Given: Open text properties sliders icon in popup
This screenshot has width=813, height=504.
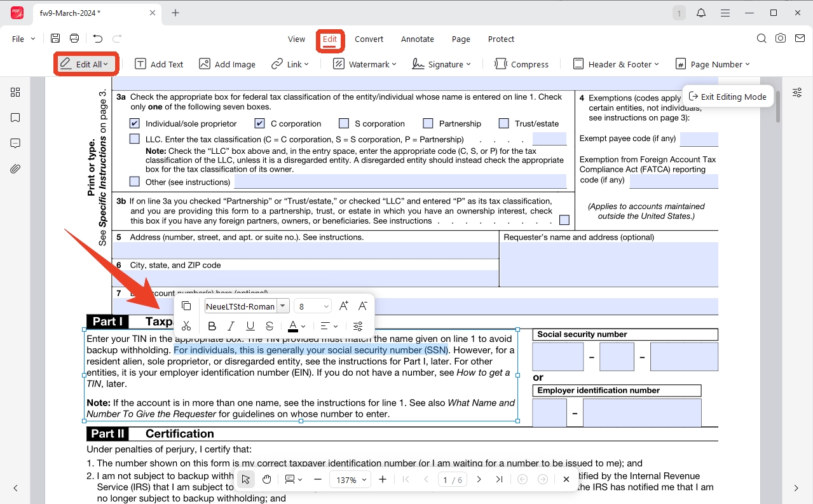Looking at the screenshot, I should (x=358, y=326).
